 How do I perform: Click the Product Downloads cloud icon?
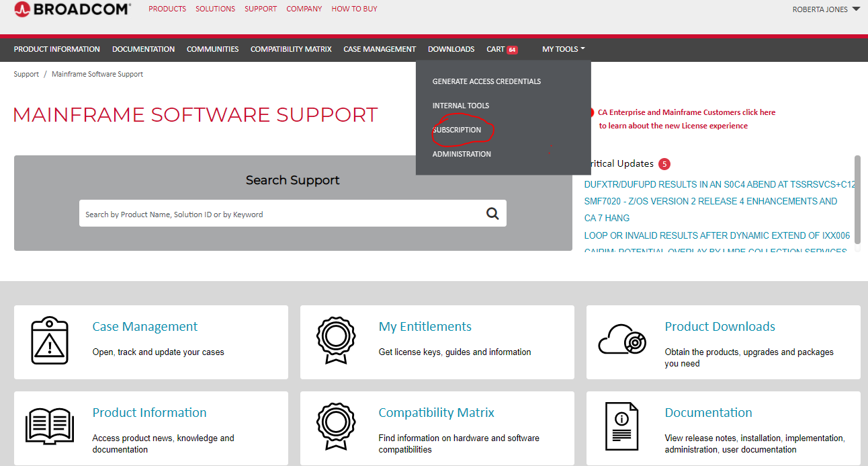622,342
